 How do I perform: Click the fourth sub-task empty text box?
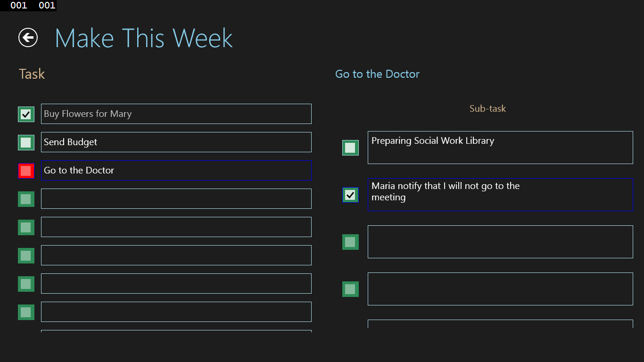(x=500, y=289)
